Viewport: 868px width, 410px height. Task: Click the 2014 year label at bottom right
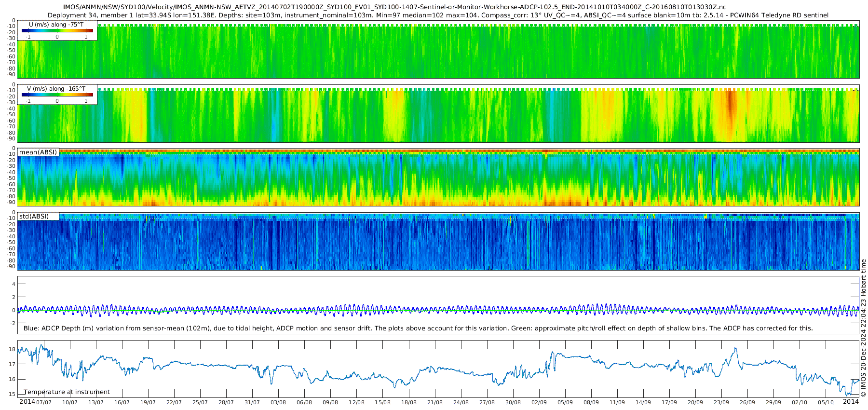click(x=851, y=401)
